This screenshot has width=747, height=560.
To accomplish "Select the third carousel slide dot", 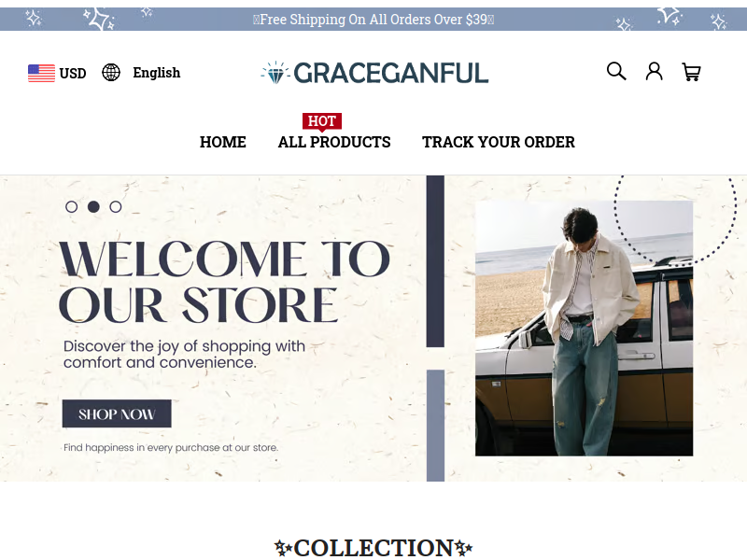I will tap(115, 206).
